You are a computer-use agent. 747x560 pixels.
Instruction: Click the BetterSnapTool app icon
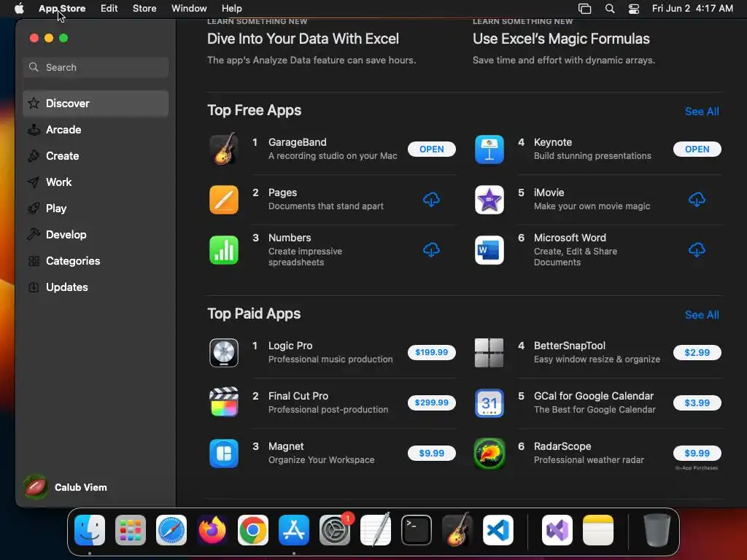click(489, 353)
